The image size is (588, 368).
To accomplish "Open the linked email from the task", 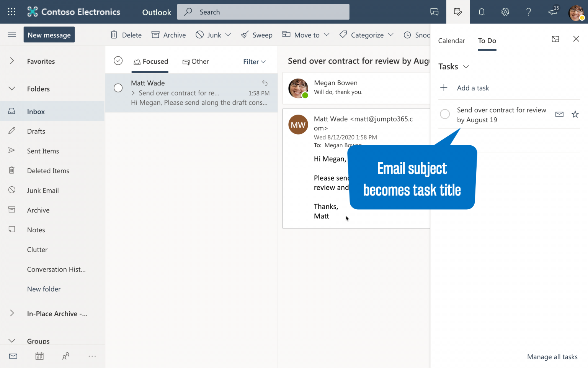I will click(559, 114).
